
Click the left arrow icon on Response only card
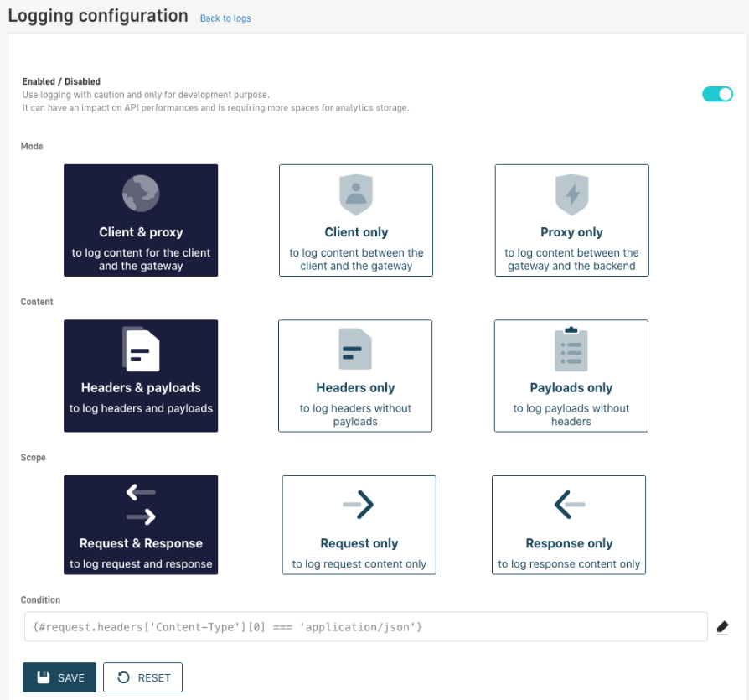(x=568, y=504)
